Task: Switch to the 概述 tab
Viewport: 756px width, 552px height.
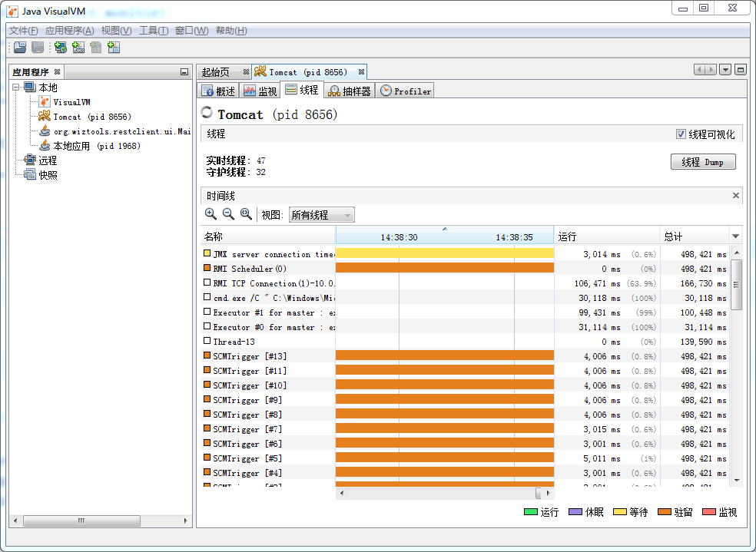Action: tap(218, 91)
